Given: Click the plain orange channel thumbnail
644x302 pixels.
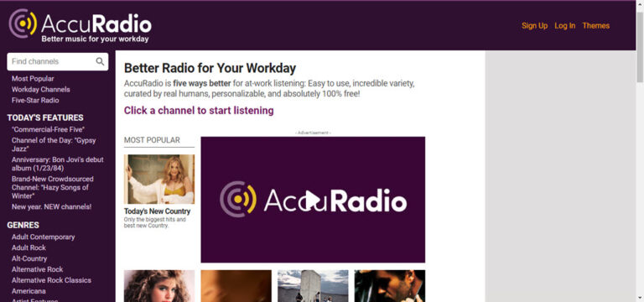Looking at the screenshot, I should (x=236, y=286).
